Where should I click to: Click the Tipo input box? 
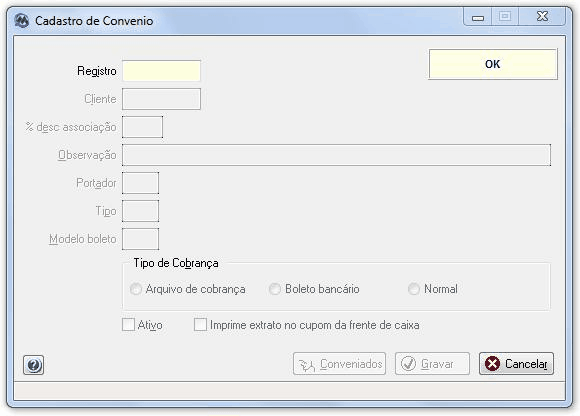tap(141, 211)
